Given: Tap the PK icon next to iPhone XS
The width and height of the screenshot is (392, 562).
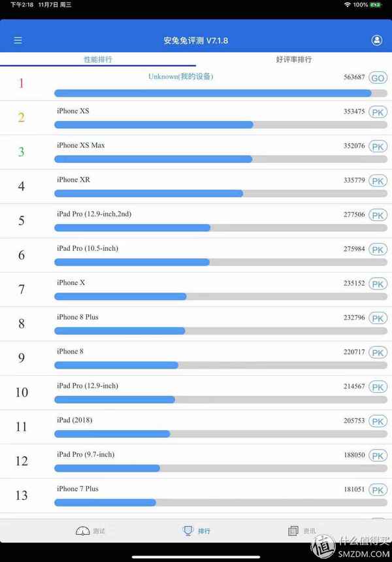Looking at the screenshot, I should click(x=377, y=112).
